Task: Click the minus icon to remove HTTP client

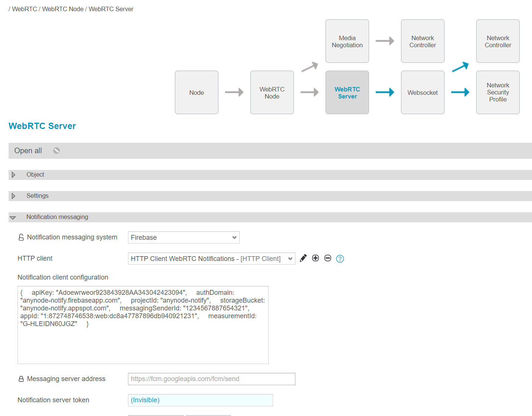Action: click(x=328, y=258)
